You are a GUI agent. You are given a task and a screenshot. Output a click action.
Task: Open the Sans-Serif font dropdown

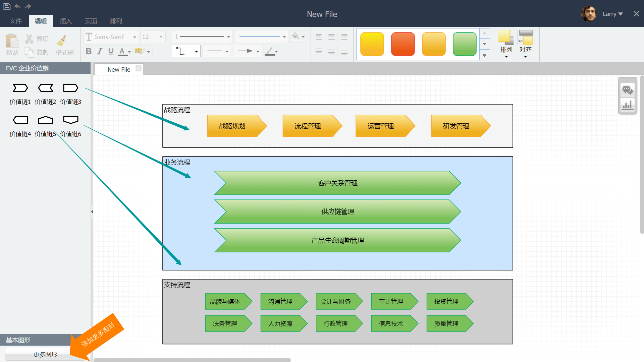point(111,37)
